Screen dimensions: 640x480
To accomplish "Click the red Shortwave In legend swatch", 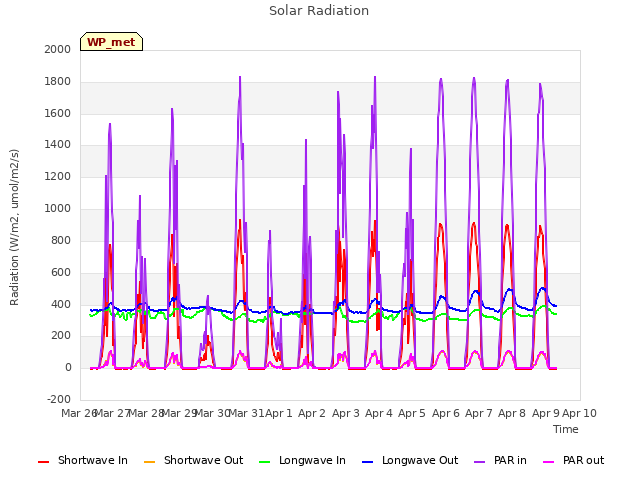I will [43, 462].
